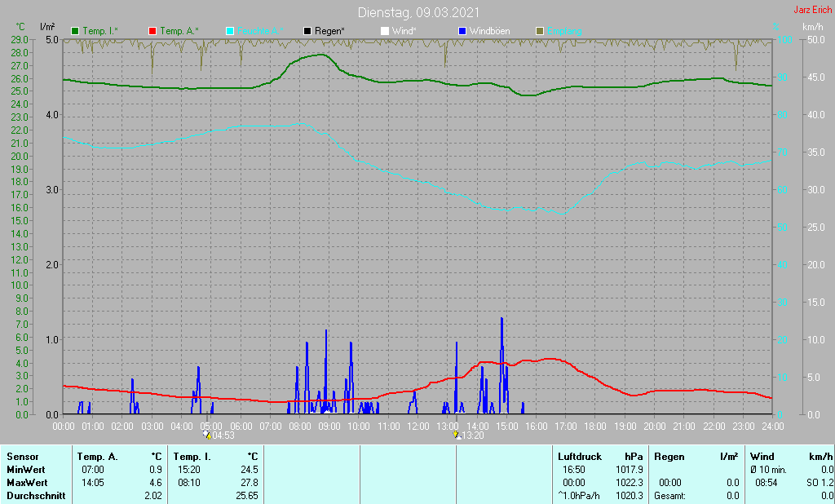The height and width of the screenshot is (504, 835).
Task: Select the 'Wind*' legend label
Action: (404, 32)
